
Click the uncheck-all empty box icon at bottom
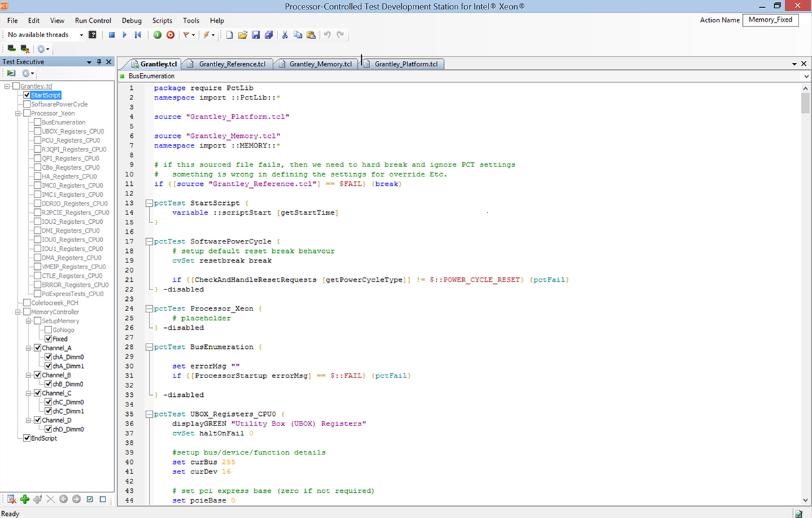pos(103,499)
